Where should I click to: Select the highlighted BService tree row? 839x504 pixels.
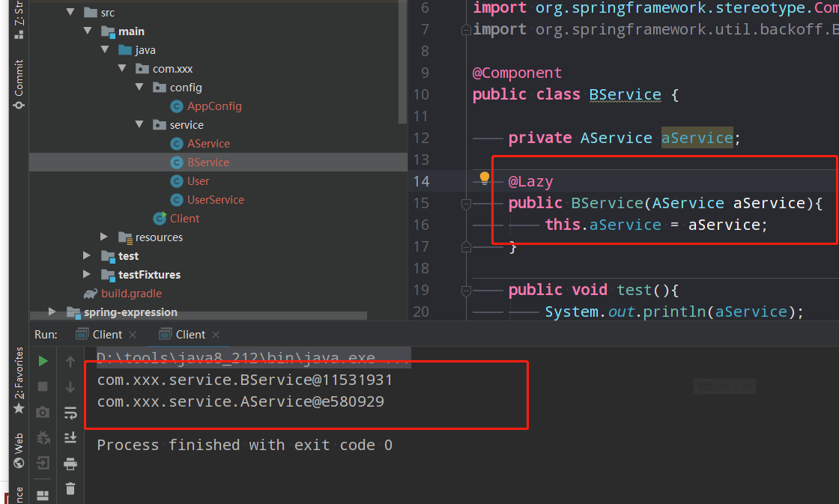(x=218, y=162)
